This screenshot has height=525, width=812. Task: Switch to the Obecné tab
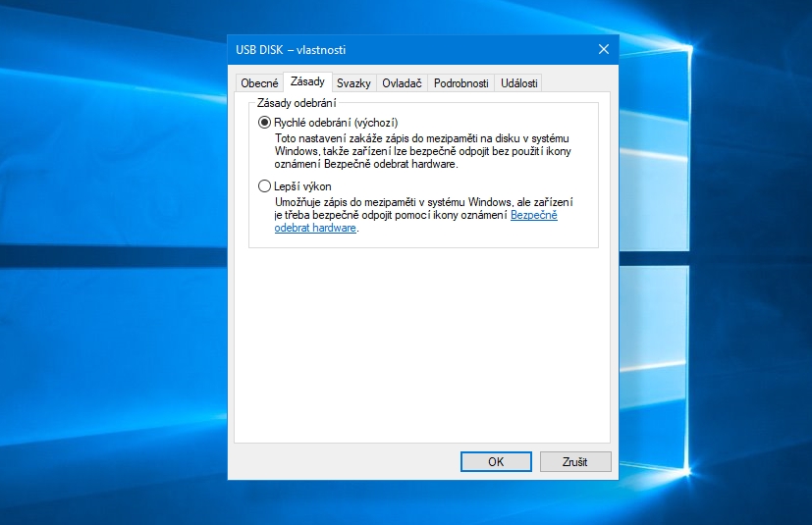[259, 83]
